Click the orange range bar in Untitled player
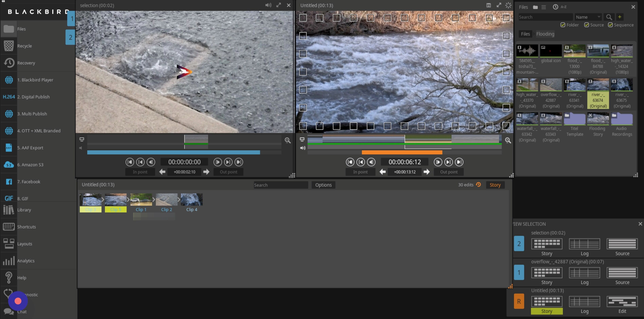This screenshot has width=644, height=319. tap(402, 153)
